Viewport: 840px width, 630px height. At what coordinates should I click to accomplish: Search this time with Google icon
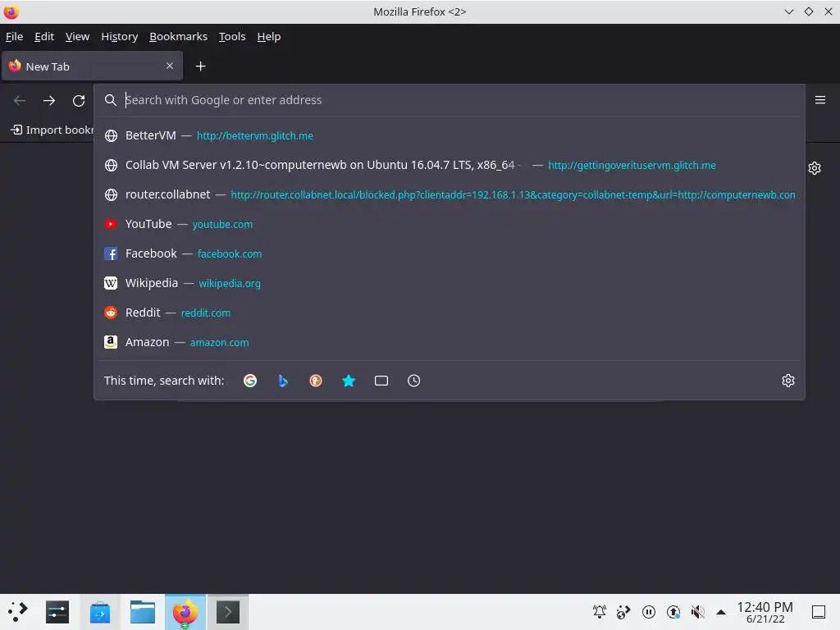pos(250,381)
